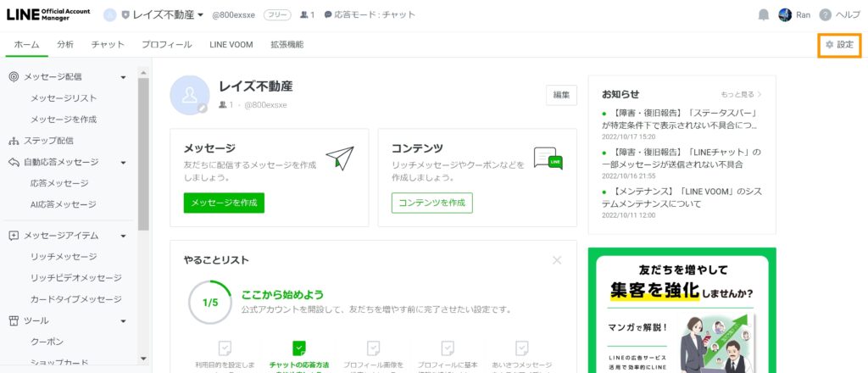Collapse the メッセージ配信 section arrow

[x=124, y=77]
